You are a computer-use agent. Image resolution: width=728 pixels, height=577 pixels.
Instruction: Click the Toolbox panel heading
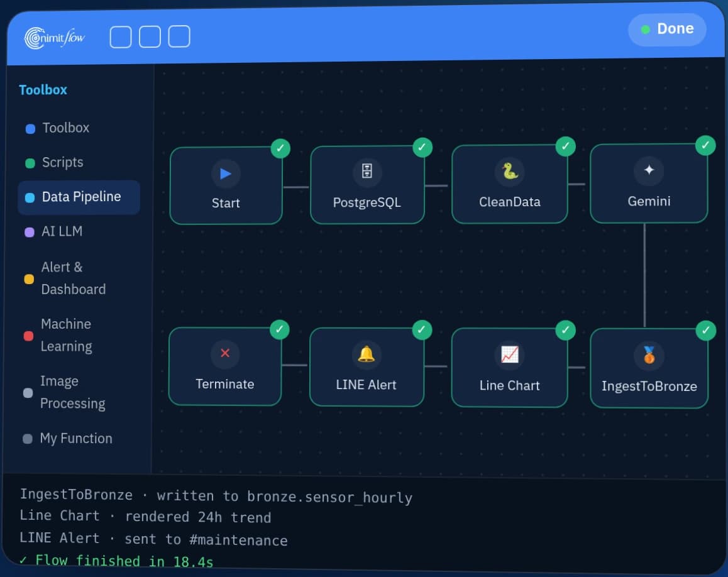pyautogui.click(x=43, y=90)
